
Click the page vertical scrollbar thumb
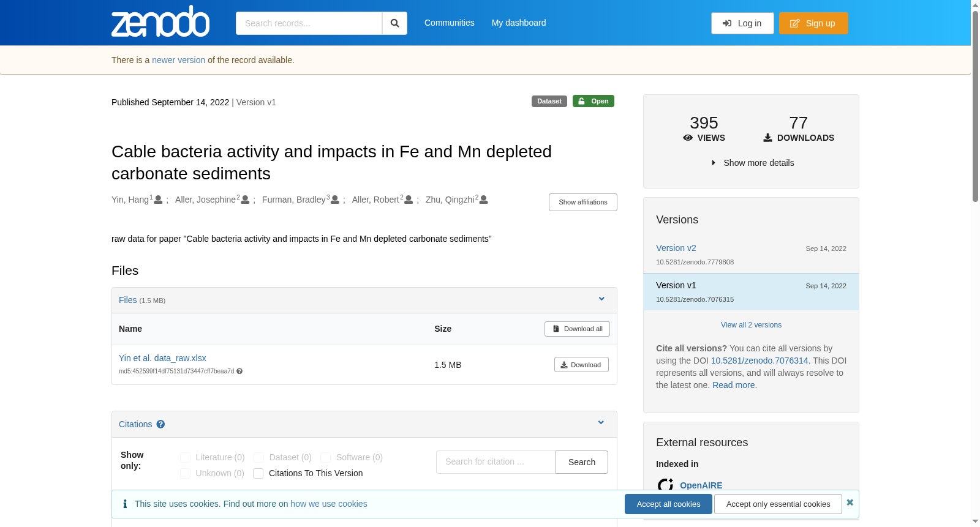pos(975,104)
